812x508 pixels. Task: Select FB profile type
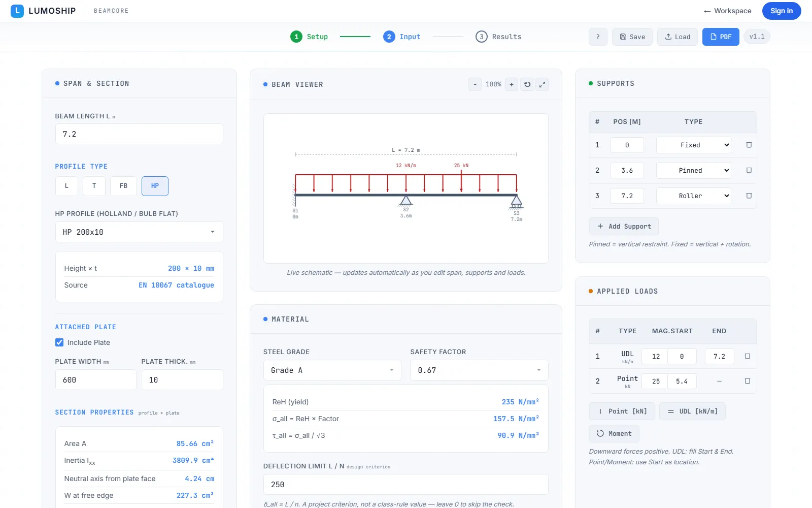click(123, 186)
